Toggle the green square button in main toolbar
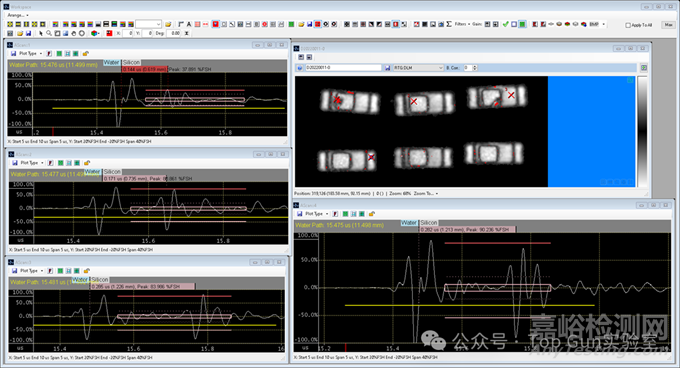The image size is (680, 368). (x=522, y=24)
